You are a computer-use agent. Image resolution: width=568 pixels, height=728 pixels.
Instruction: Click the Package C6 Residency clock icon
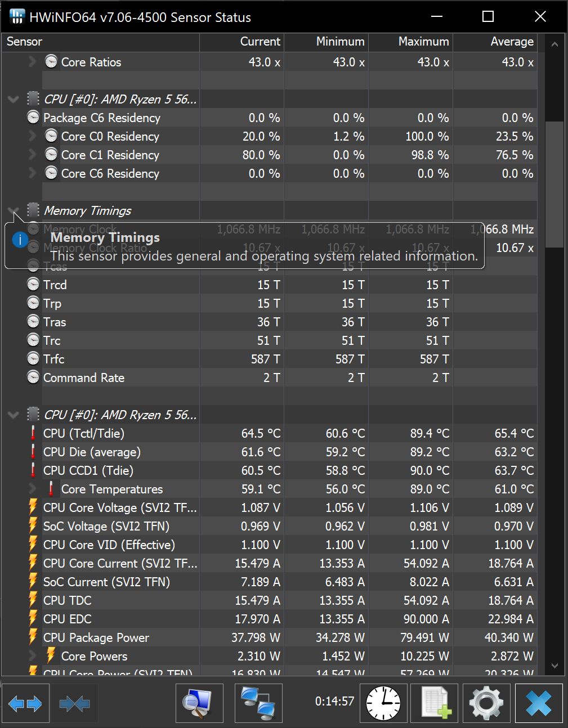[x=33, y=118]
